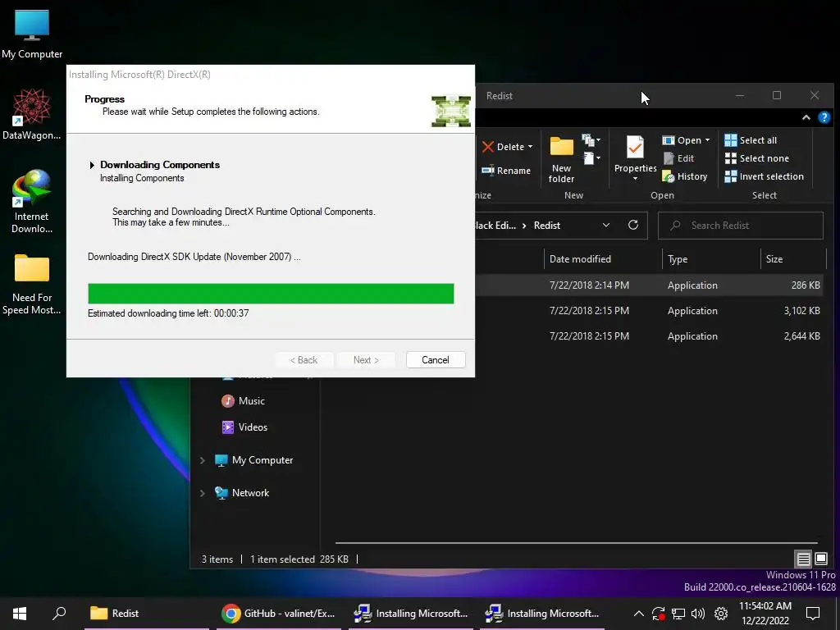840x630 pixels.
Task: Sort by Date modified column
Action: 603,259
